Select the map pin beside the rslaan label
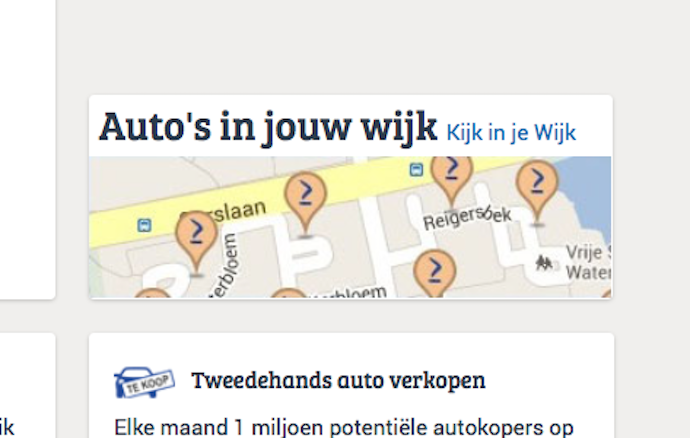Viewport: 690px width, 438px height. point(196,242)
